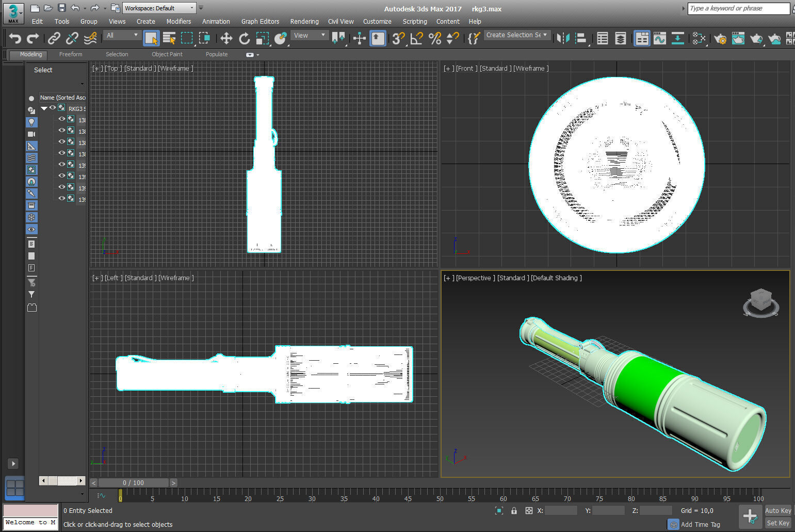
Task: Click the Auto Key button
Action: click(778, 510)
